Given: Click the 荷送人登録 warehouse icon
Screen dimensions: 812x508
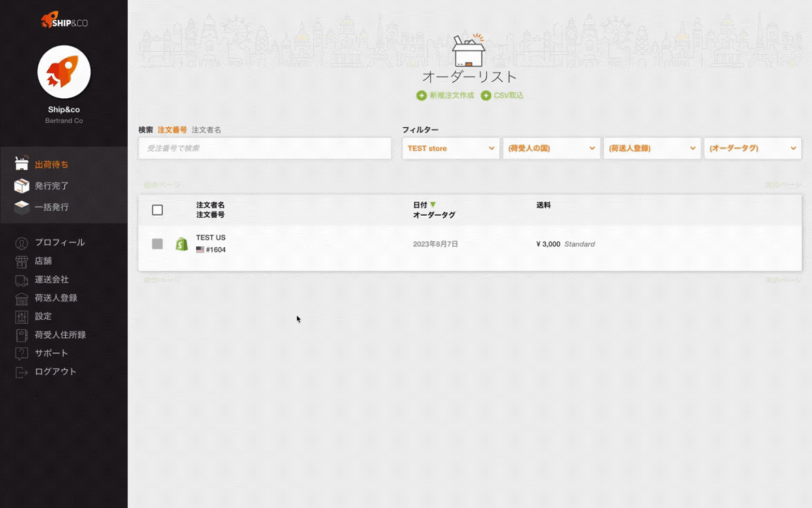Looking at the screenshot, I should [22, 299].
